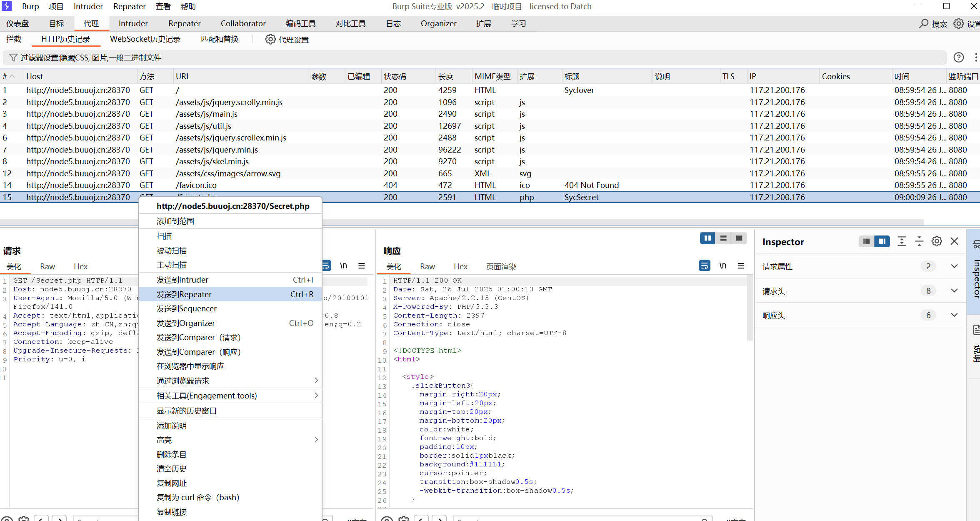Open the 项目 menu
This screenshot has height=521, width=980.
(x=56, y=6)
